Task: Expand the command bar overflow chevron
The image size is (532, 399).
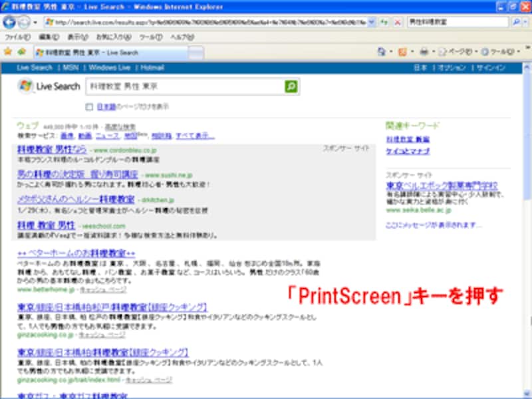Action: click(x=527, y=48)
